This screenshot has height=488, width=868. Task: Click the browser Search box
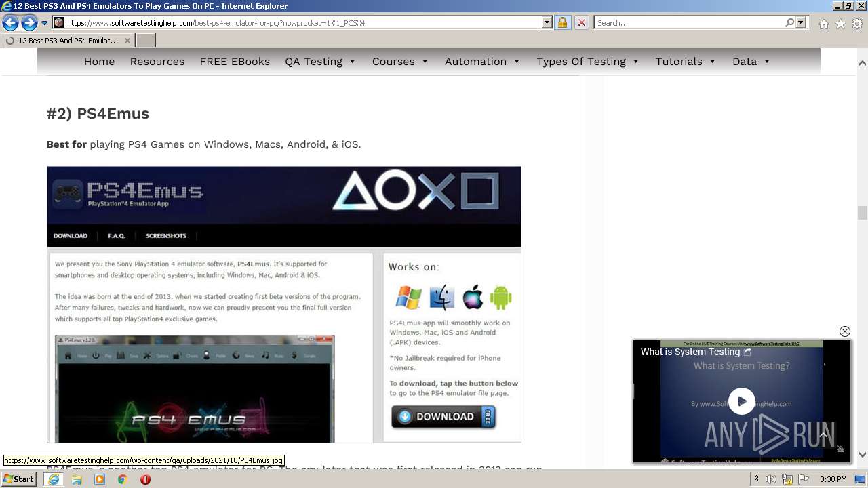[x=689, y=22]
